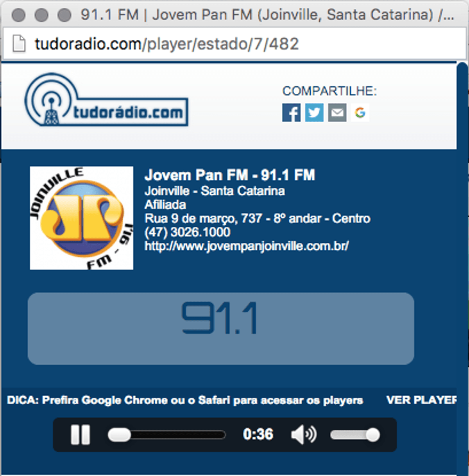
Task: Click the 91.1 frequency display panel
Action: tap(221, 329)
